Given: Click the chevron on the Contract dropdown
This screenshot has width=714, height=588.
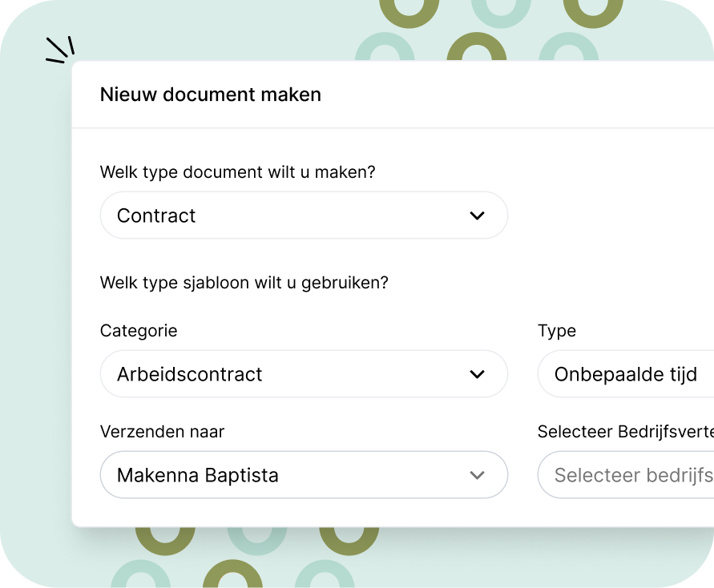Looking at the screenshot, I should (477, 215).
